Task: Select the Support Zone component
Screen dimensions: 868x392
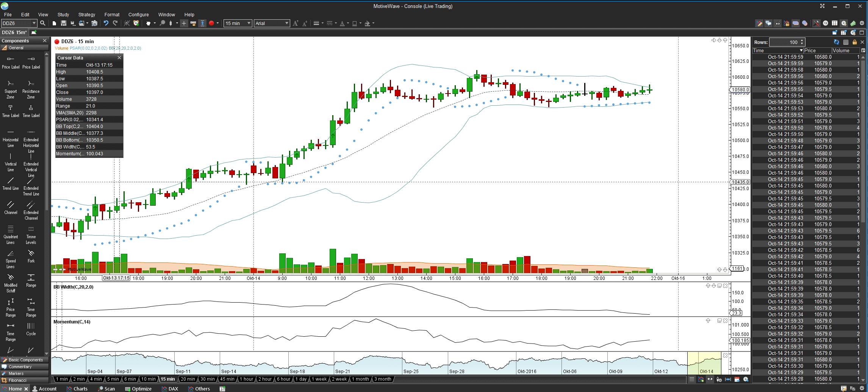Action: tap(11, 89)
